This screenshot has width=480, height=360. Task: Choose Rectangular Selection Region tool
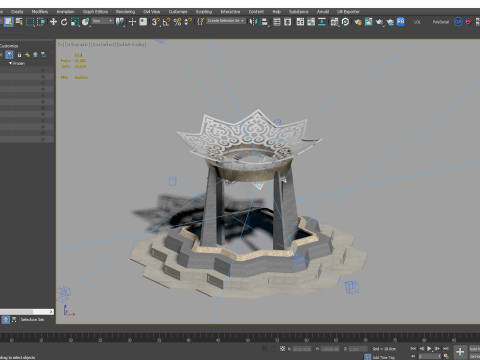[x=30, y=22]
